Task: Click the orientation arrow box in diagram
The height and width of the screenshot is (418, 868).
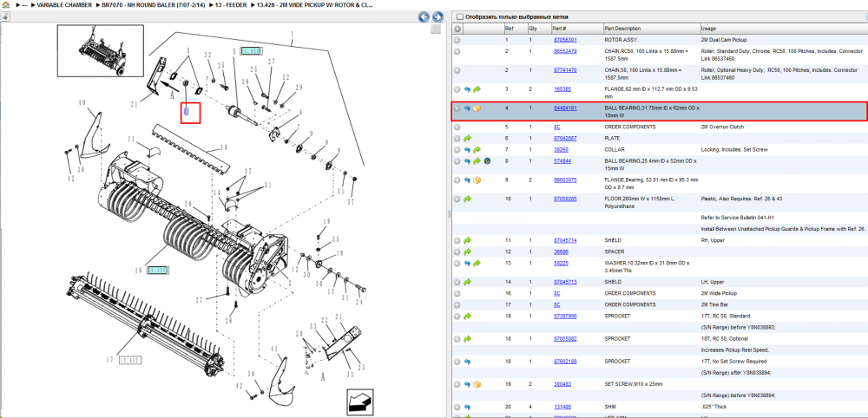Action: pyautogui.click(x=358, y=401)
